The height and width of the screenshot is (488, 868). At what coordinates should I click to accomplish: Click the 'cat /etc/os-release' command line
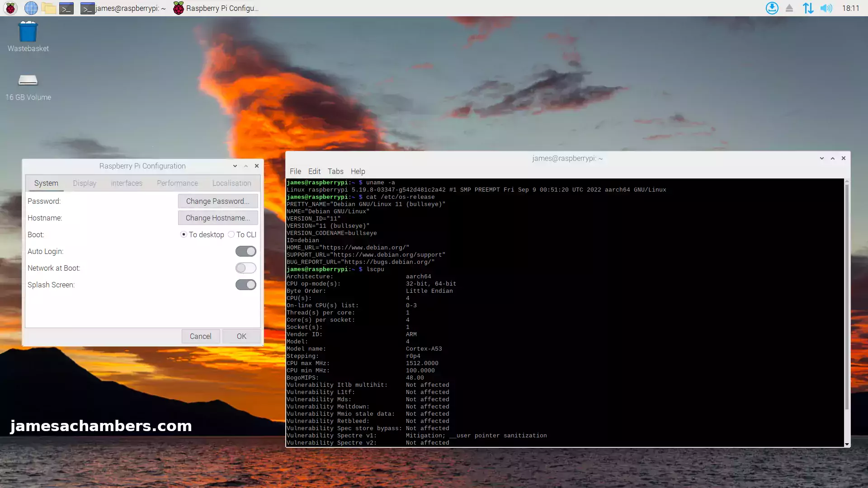pyautogui.click(x=361, y=197)
